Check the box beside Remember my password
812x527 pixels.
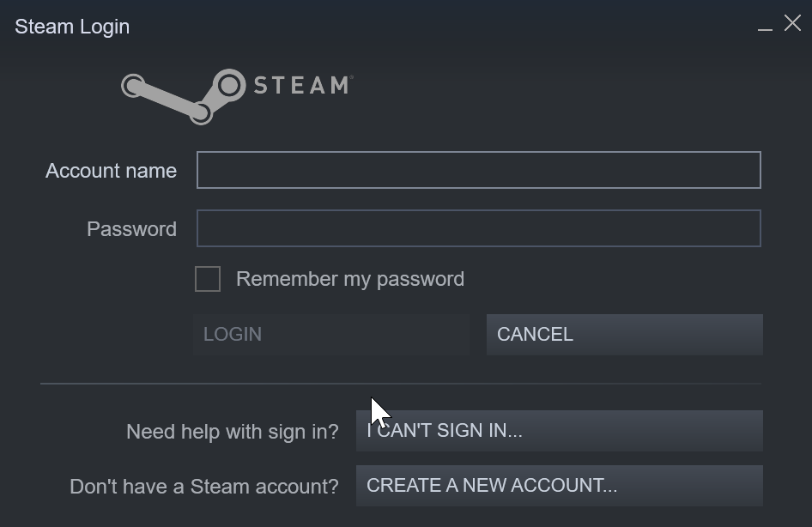point(208,279)
